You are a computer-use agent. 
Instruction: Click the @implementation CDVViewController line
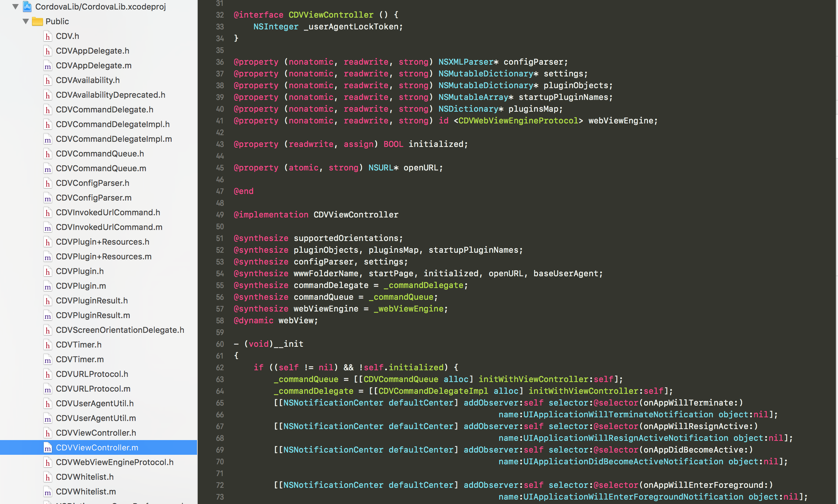316,215
